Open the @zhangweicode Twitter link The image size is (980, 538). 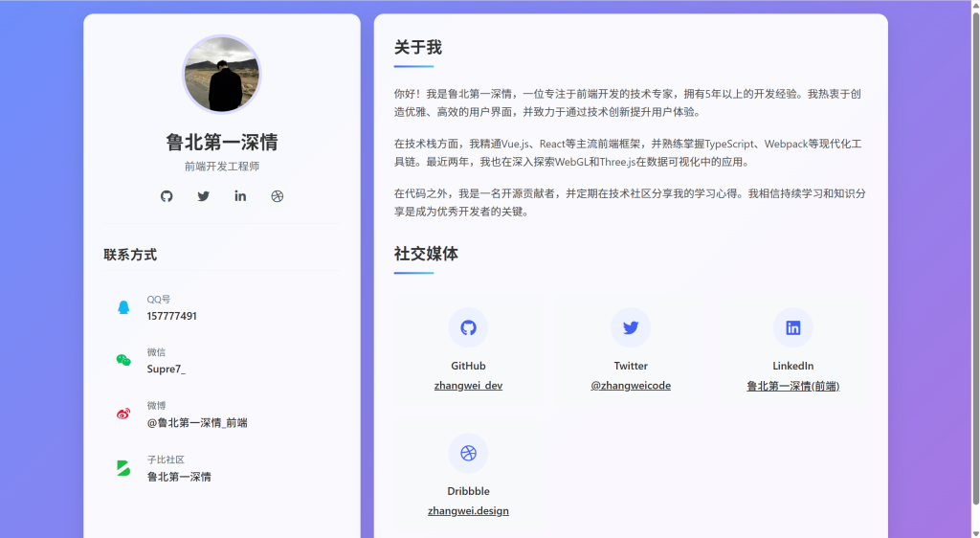point(631,386)
